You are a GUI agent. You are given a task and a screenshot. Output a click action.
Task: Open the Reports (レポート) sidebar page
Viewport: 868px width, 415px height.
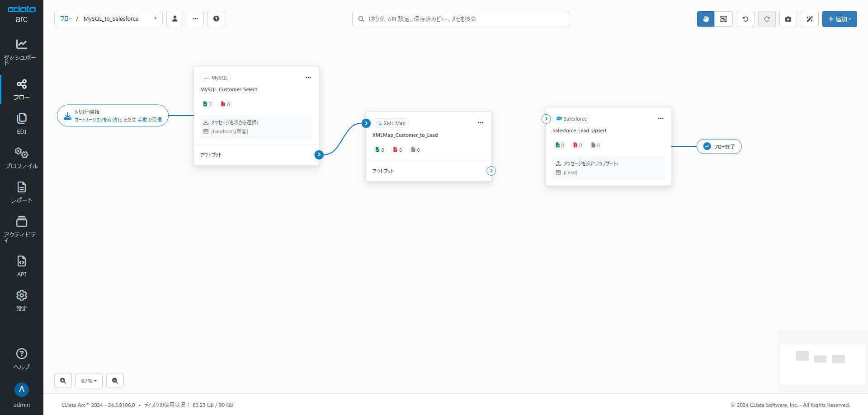(21, 192)
